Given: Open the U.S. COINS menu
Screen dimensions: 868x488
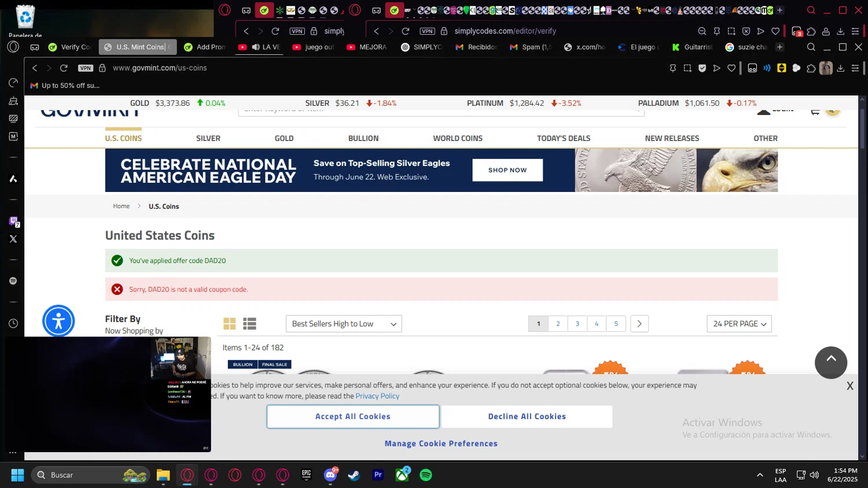Looking at the screenshot, I should (123, 138).
